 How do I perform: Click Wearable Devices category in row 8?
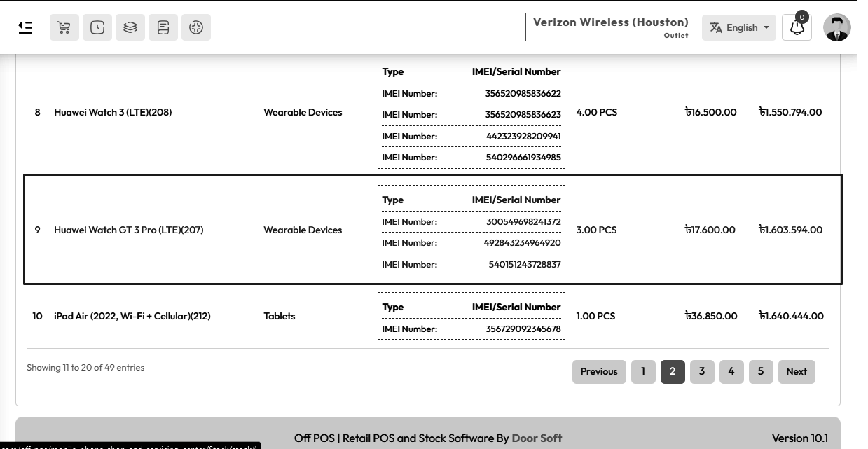coord(303,112)
